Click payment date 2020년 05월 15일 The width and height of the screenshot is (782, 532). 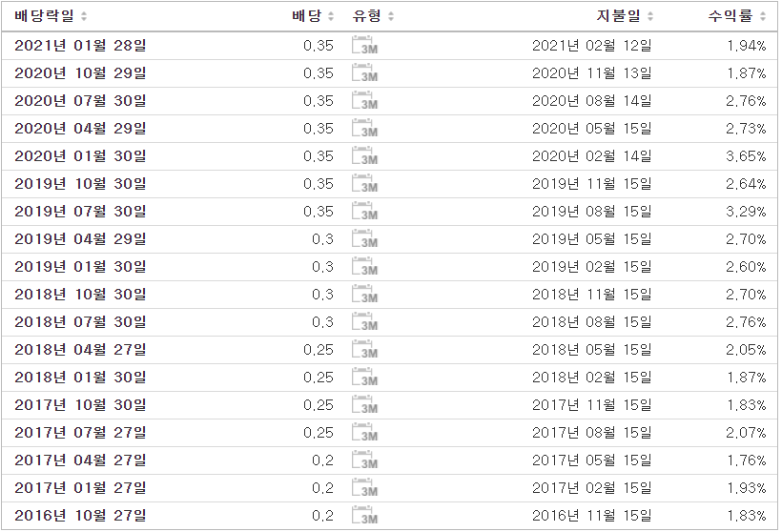pyautogui.click(x=592, y=129)
